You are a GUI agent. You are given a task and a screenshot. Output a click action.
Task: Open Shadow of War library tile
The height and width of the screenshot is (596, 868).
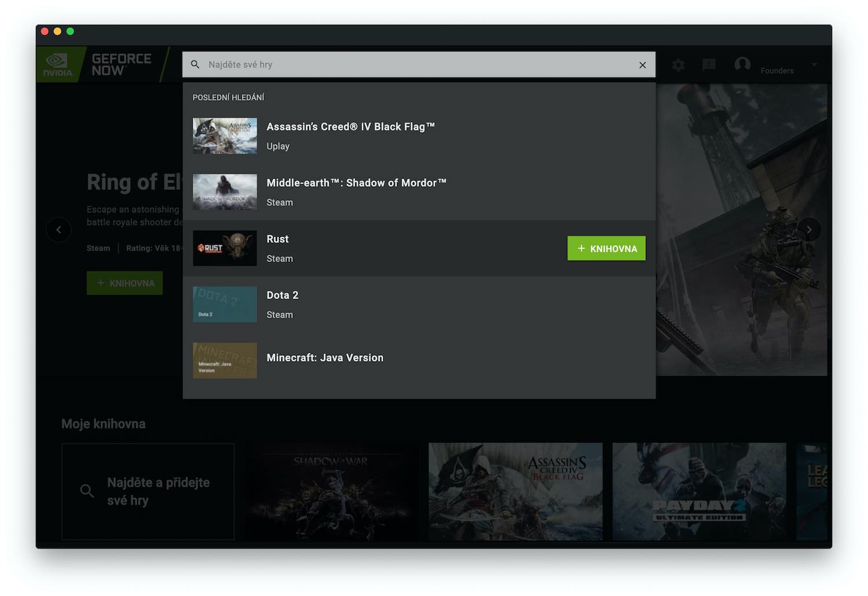pyautogui.click(x=332, y=491)
